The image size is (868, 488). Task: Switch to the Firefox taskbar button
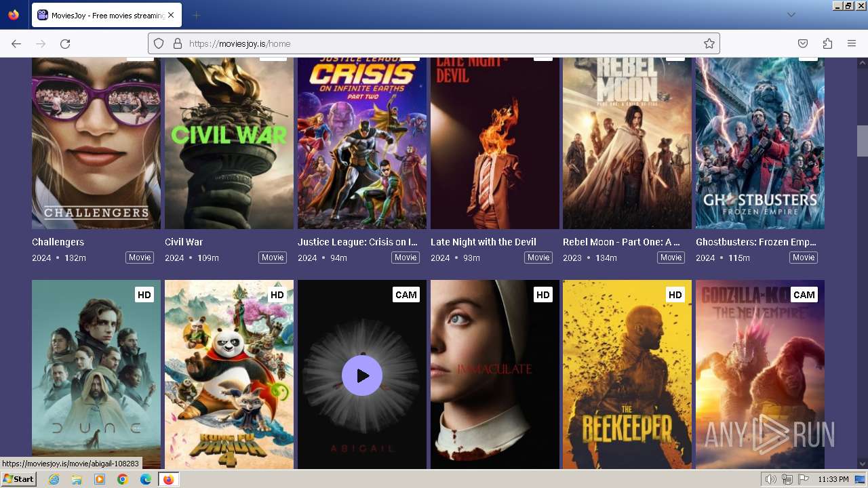[168, 479]
